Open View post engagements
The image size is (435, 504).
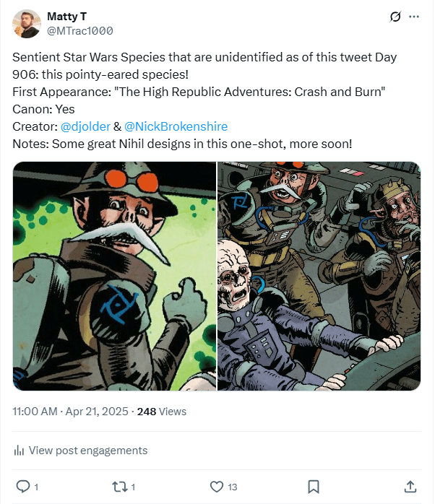(87, 451)
